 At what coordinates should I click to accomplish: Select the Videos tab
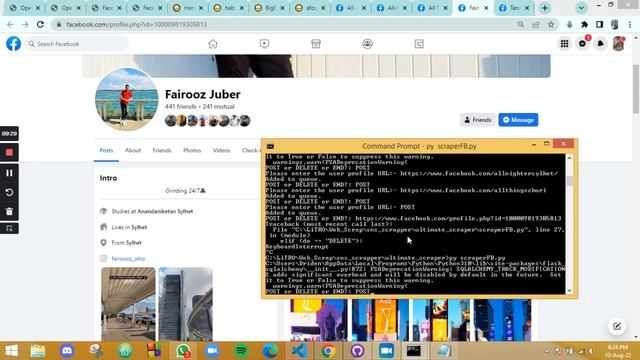click(x=221, y=150)
